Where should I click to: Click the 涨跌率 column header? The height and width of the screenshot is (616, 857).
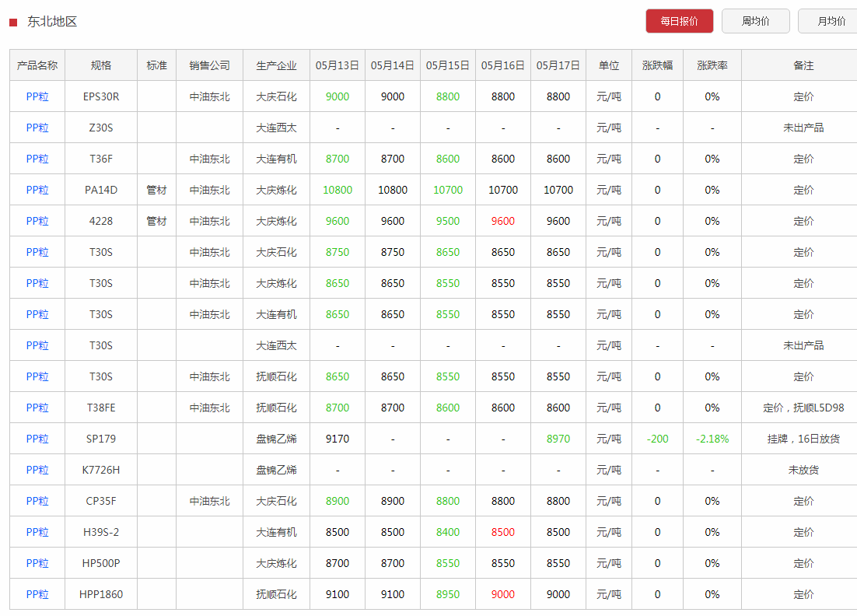(x=712, y=65)
